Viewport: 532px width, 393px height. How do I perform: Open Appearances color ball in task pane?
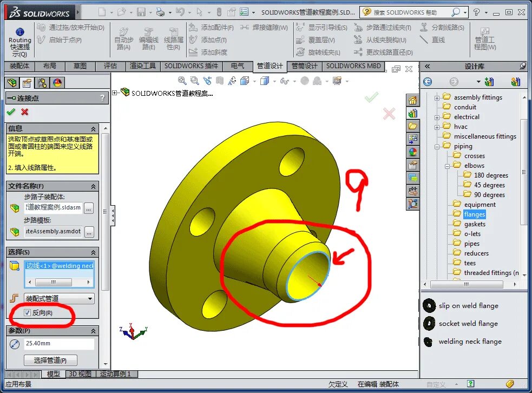(x=412, y=152)
